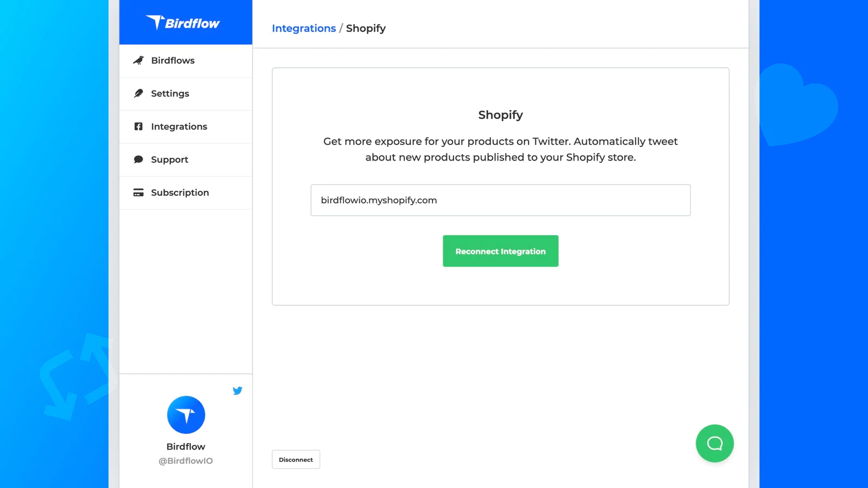The image size is (868, 488).
Task: Click the Birdflow logo in sidebar header
Action: pos(183,23)
